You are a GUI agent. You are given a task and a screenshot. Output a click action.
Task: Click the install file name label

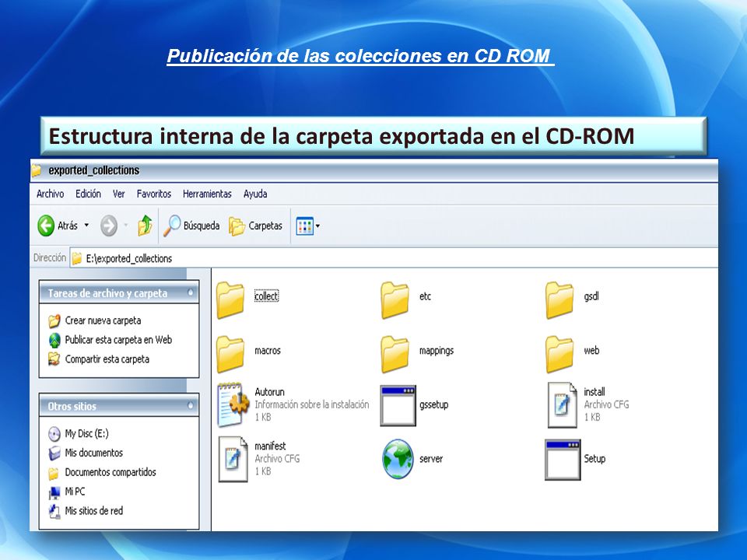594,392
